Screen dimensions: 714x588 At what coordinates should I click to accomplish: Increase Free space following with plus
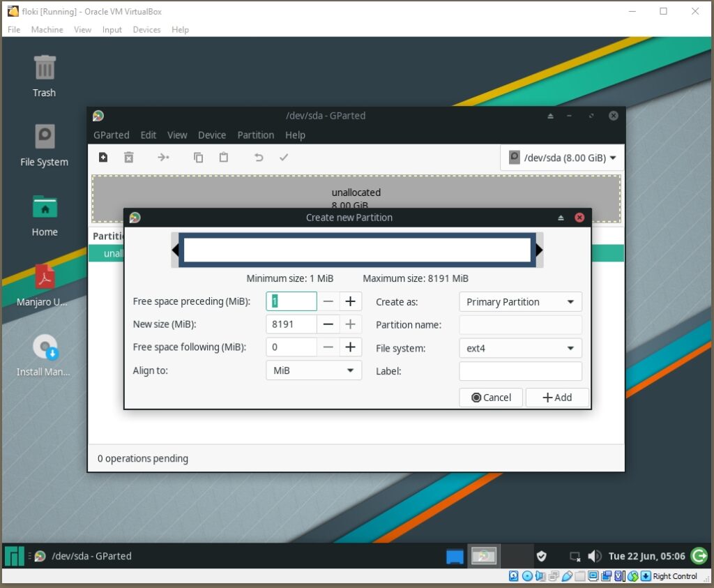[350, 347]
